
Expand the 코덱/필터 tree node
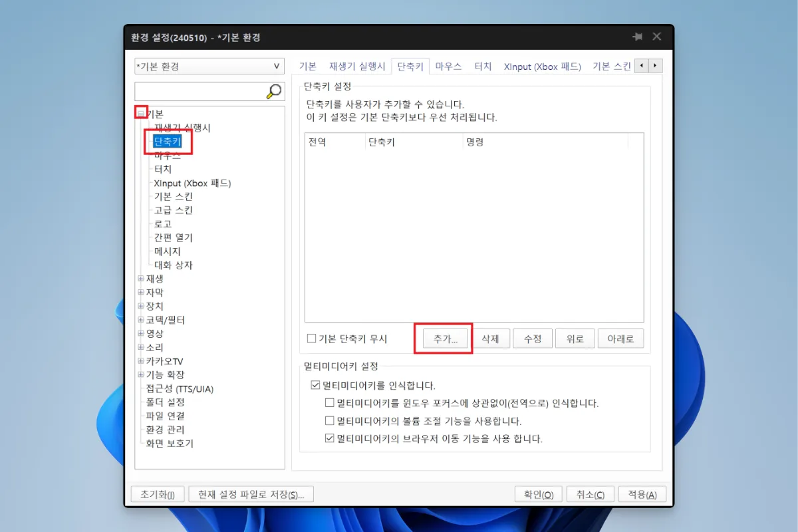pos(140,320)
